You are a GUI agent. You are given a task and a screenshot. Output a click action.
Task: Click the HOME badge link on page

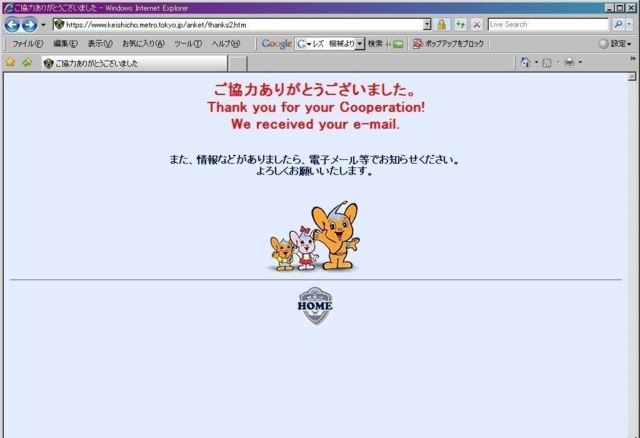click(314, 306)
